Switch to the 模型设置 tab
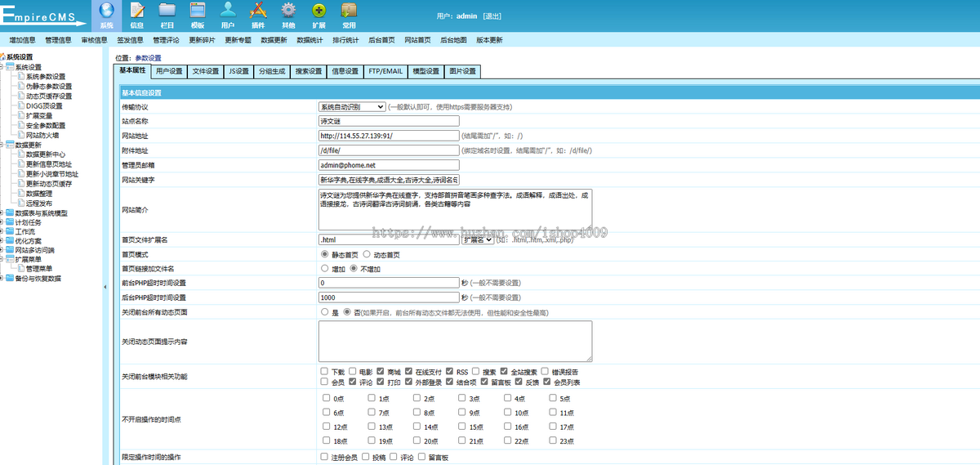Screen dimensions: 980x465 [425, 72]
